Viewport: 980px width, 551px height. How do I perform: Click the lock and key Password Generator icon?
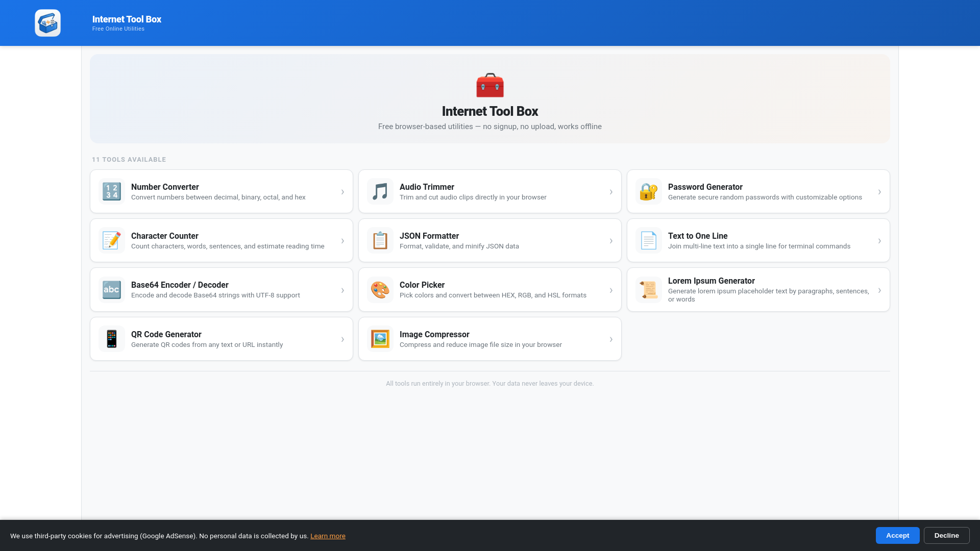tap(649, 191)
